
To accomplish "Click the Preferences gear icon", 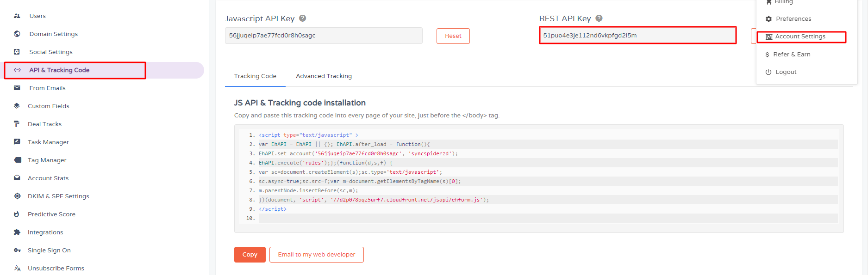I will [x=768, y=19].
